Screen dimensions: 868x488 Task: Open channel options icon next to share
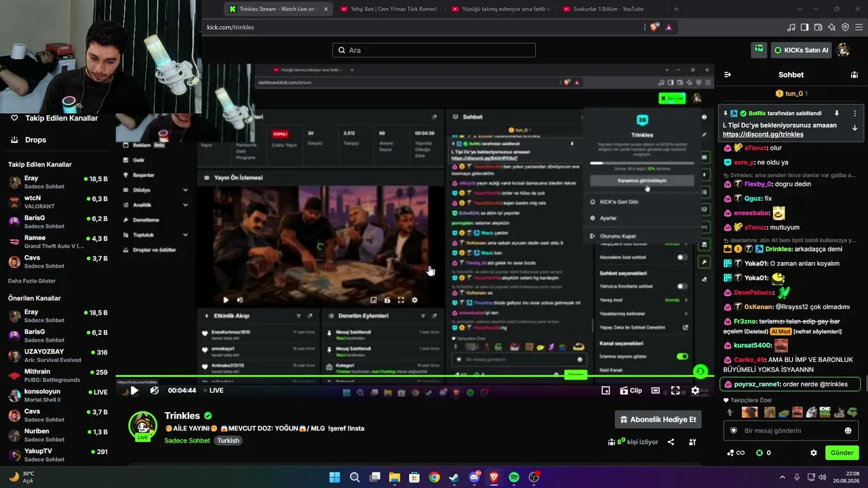point(692,442)
